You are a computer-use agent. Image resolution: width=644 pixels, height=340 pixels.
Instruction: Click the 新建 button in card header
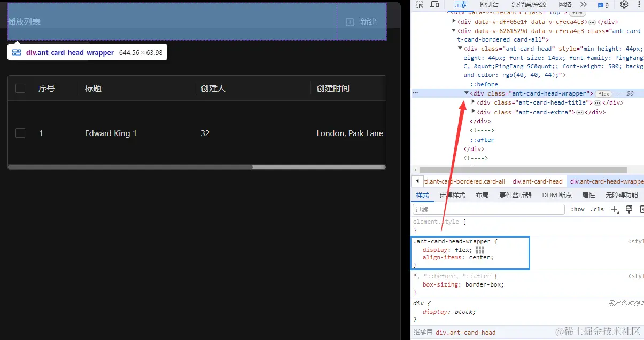pyautogui.click(x=362, y=22)
